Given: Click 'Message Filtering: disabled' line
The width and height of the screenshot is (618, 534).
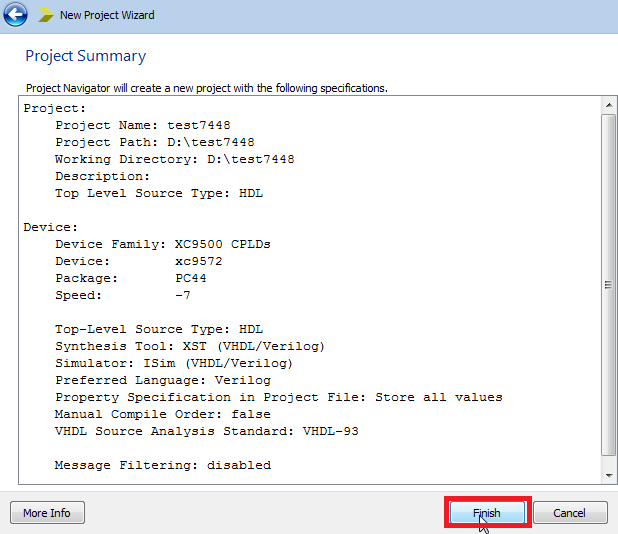Looking at the screenshot, I should click(x=163, y=465).
